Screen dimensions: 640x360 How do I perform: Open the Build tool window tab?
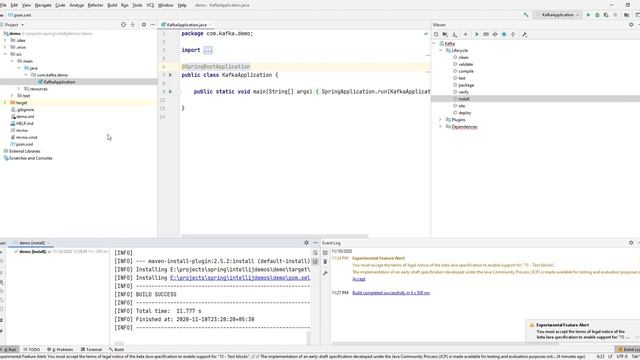[116, 350]
